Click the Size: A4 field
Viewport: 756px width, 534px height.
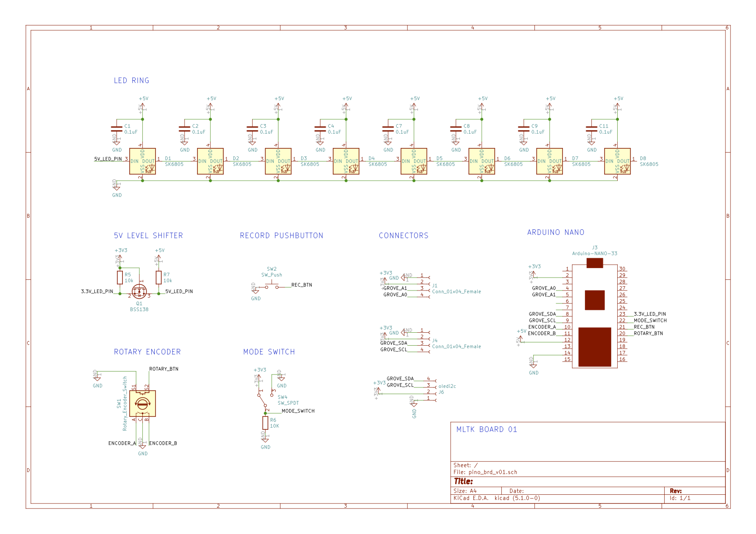[x=465, y=491]
